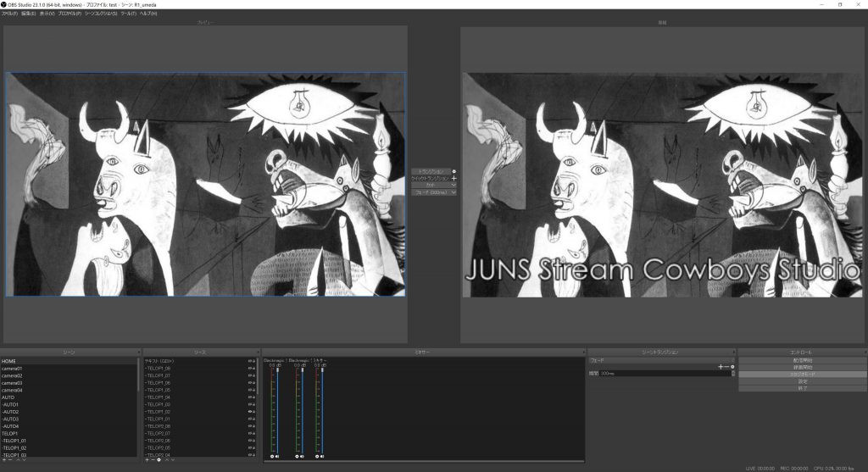868x472 pixels.
Task: Toggle visibility of -TELOP1_08 source
Action: [250, 368]
